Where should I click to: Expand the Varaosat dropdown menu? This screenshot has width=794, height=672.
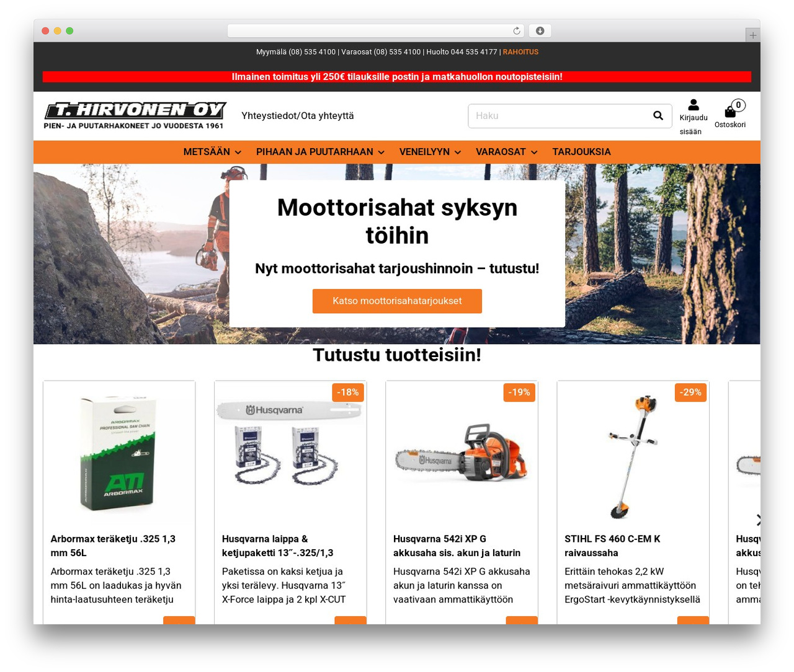click(x=506, y=152)
